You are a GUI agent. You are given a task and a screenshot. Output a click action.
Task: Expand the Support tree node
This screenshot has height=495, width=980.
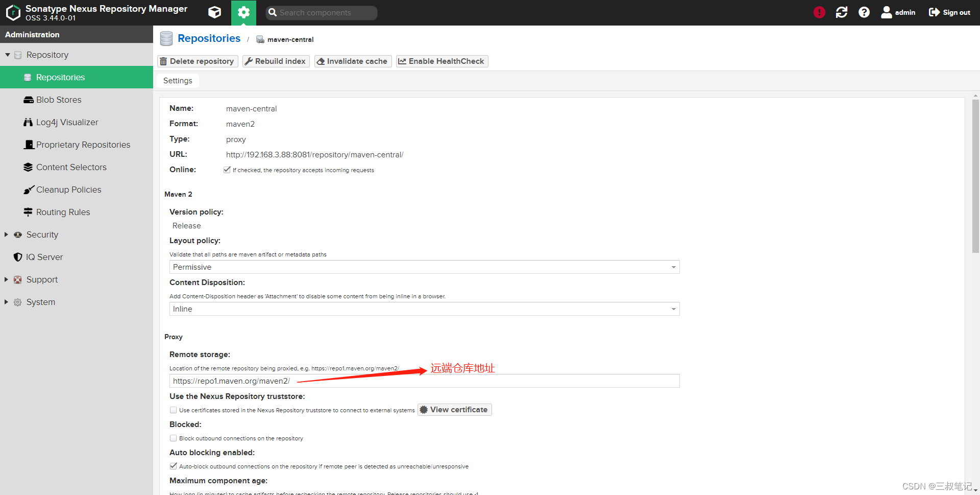6,279
